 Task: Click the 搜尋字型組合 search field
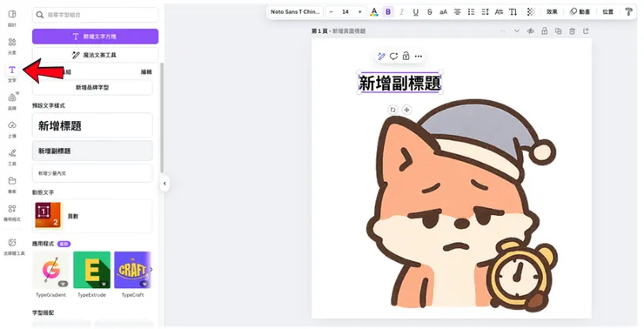coord(95,15)
